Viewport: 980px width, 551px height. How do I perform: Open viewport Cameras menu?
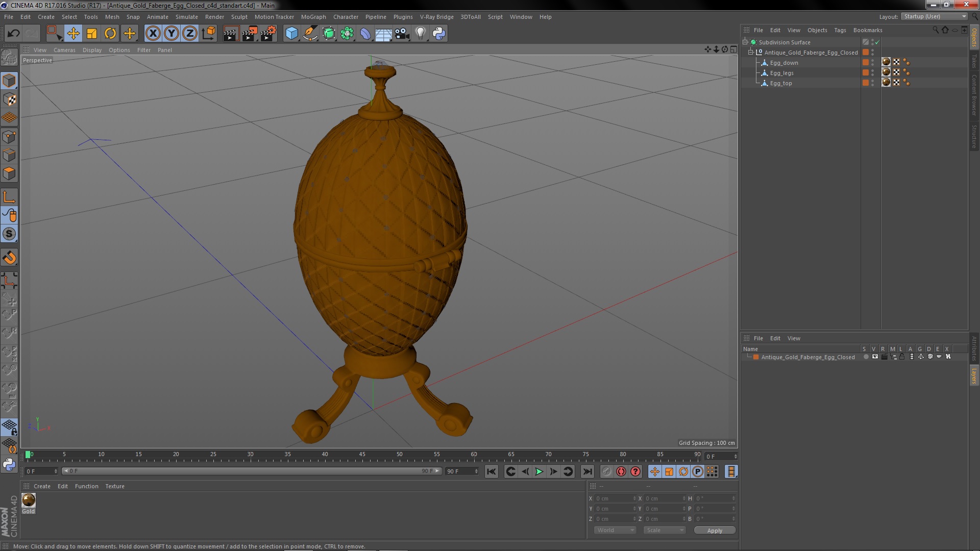point(64,50)
